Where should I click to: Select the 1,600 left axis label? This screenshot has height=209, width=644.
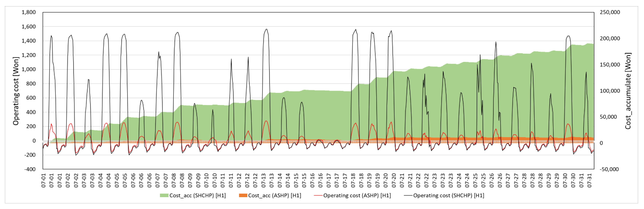[x=29, y=26]
